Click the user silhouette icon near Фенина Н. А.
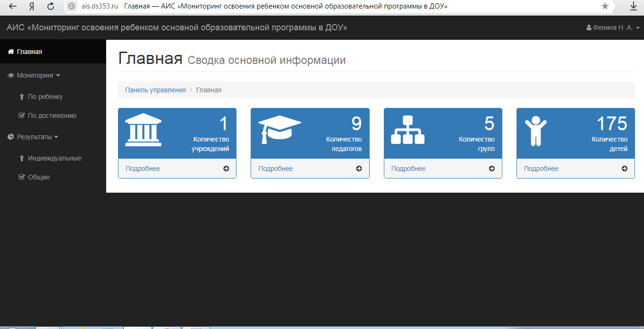 588,27
